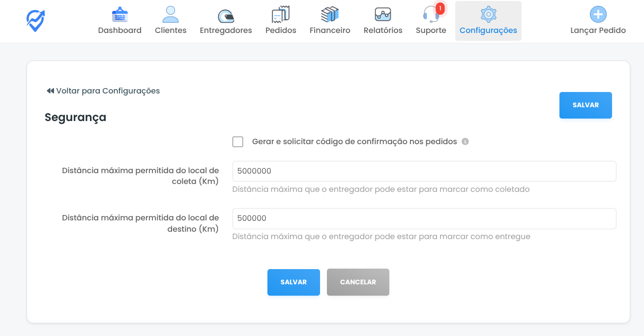
Task: Click the Financeiro money stack icon
Action: [x=330, y=15]
